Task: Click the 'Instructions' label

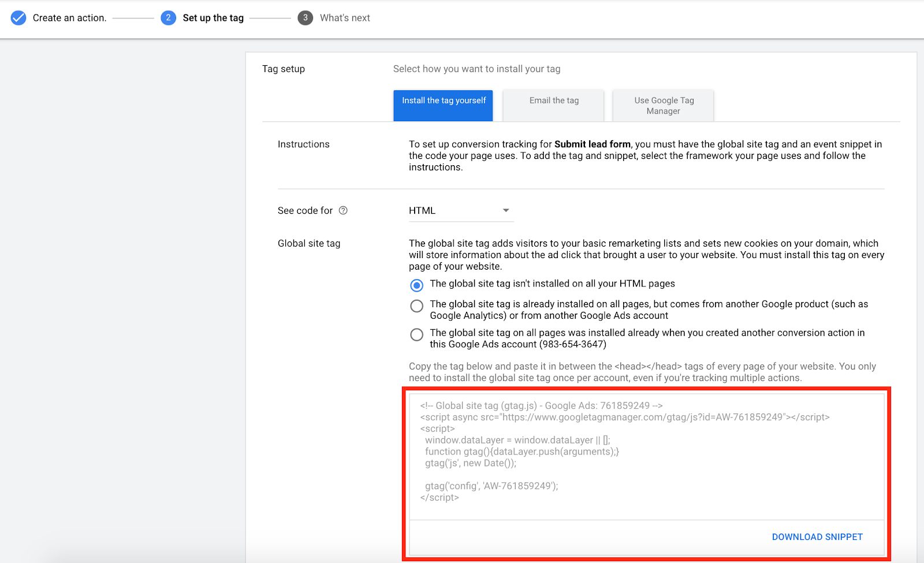Action: [304, 144]
